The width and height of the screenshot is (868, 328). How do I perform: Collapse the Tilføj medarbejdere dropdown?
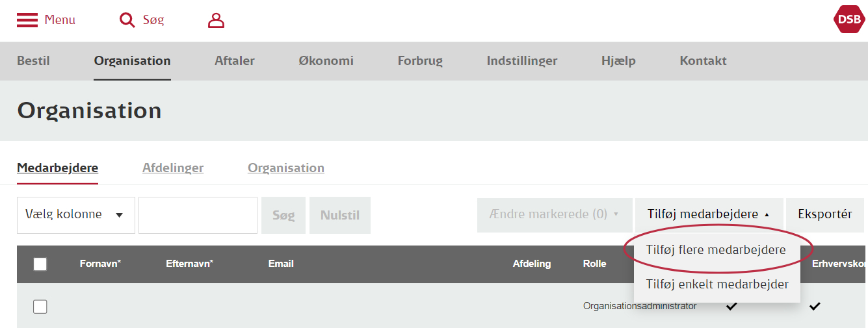(709, 215)
